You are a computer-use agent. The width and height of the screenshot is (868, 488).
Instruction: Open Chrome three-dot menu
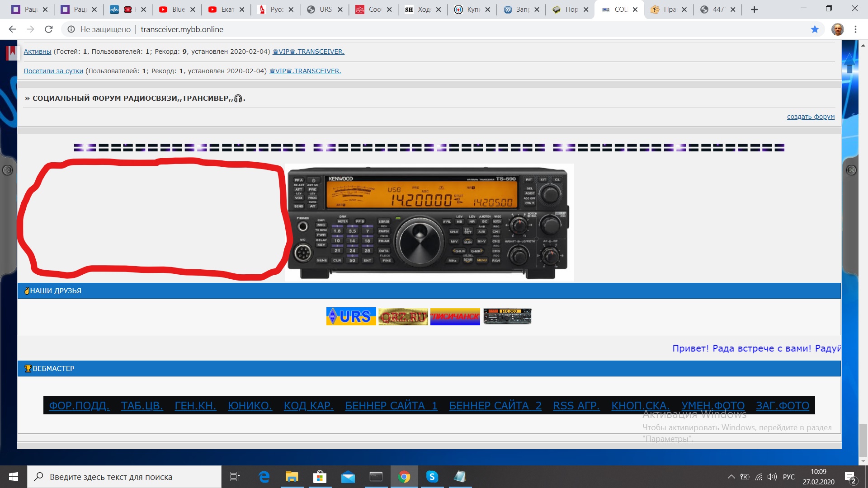click(x=855, y=29)
